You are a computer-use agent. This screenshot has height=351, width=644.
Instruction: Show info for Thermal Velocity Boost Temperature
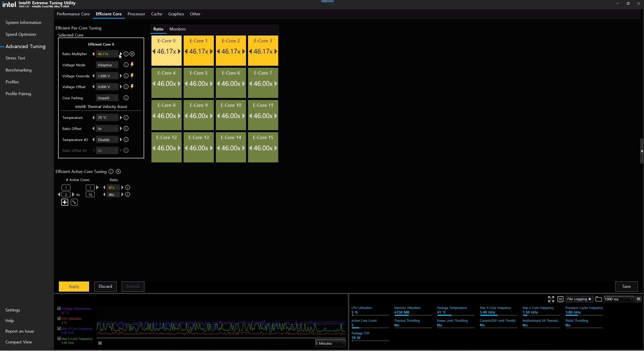point(126,118)
